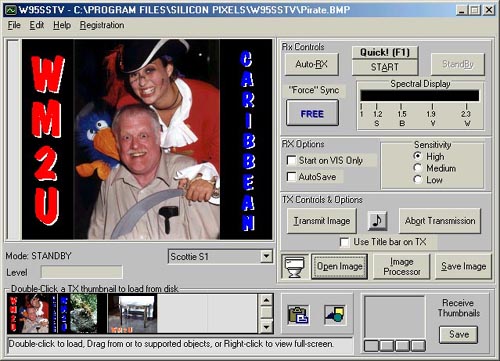Click the Spectral Display bar
Viewport: 500px width, 361px height.
click(x=420, y=95)
